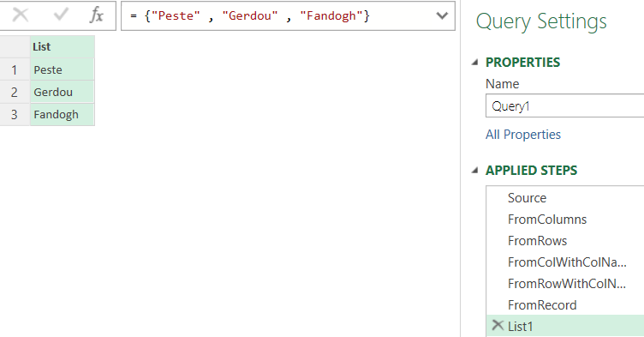Expand the formula bar with chevron
Viewport: 644px width, 337px height.
click(442, 15)
